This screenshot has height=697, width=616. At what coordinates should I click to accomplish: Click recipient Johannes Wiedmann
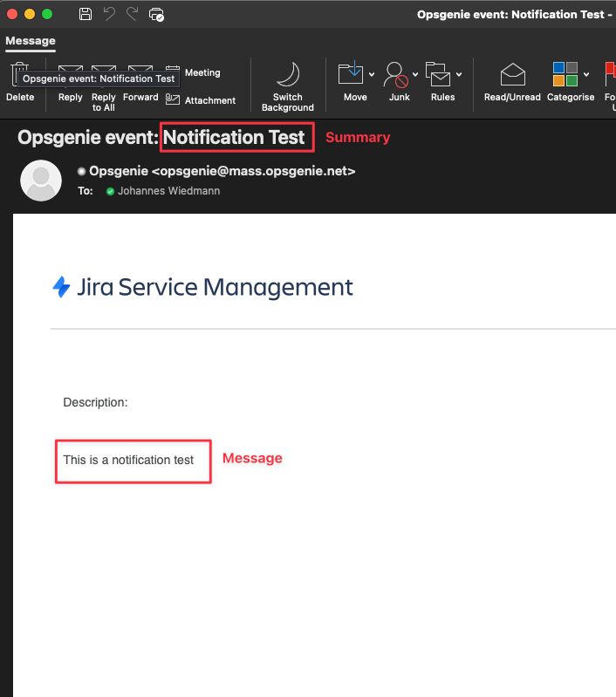click(x=168, y=191)
